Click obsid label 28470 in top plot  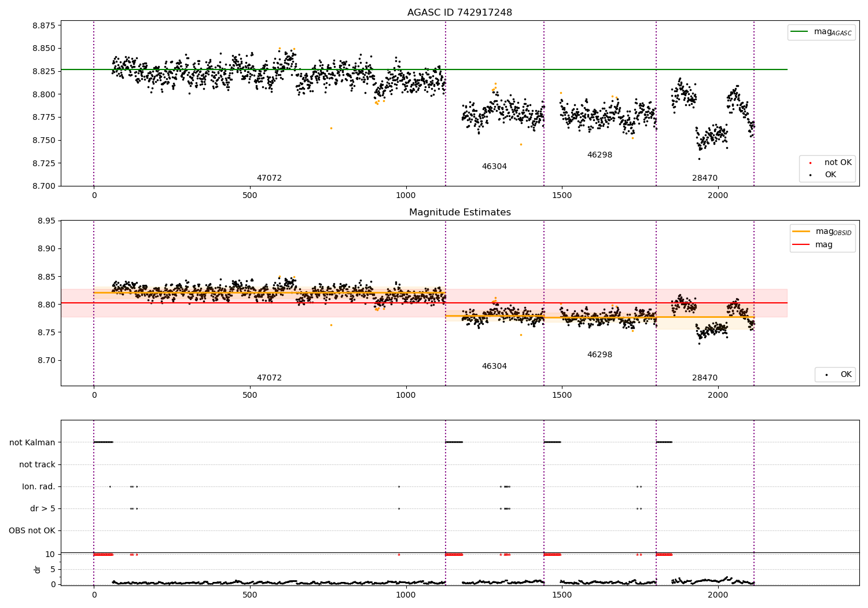pyautogui.click(x=705, y=178)
